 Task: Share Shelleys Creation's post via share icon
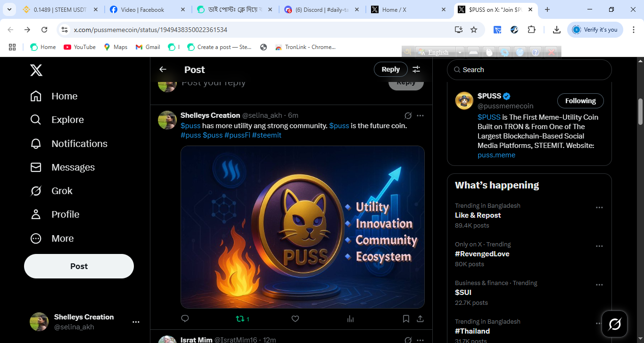(420, 318)
